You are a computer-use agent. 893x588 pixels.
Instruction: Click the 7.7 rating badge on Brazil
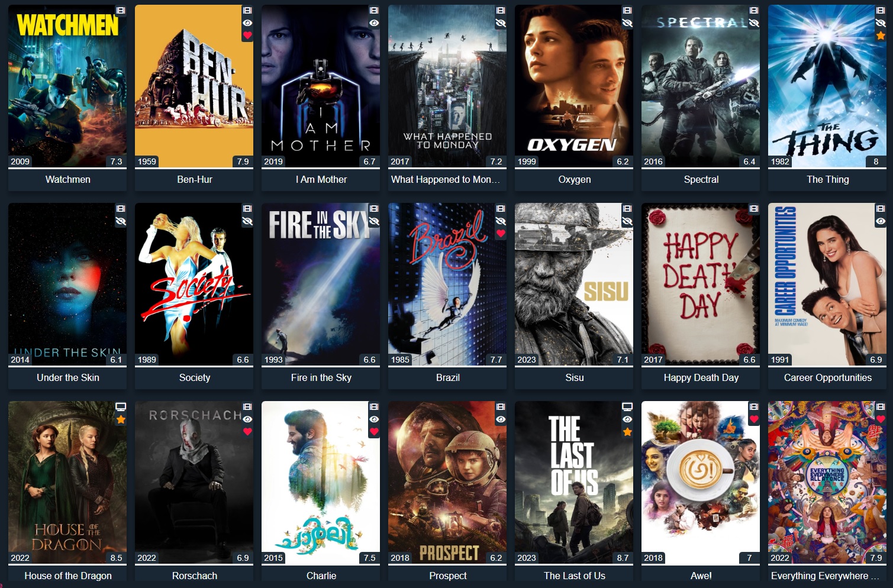click(497, 360)
